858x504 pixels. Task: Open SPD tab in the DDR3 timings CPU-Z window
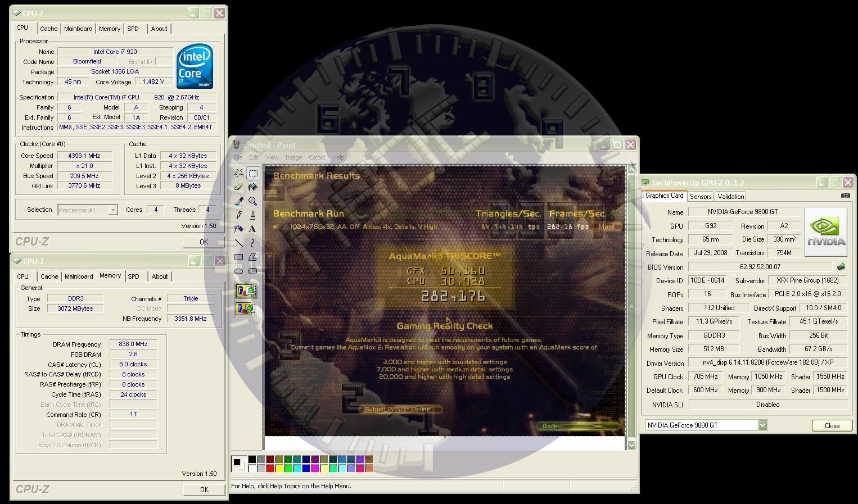(133, 276)
